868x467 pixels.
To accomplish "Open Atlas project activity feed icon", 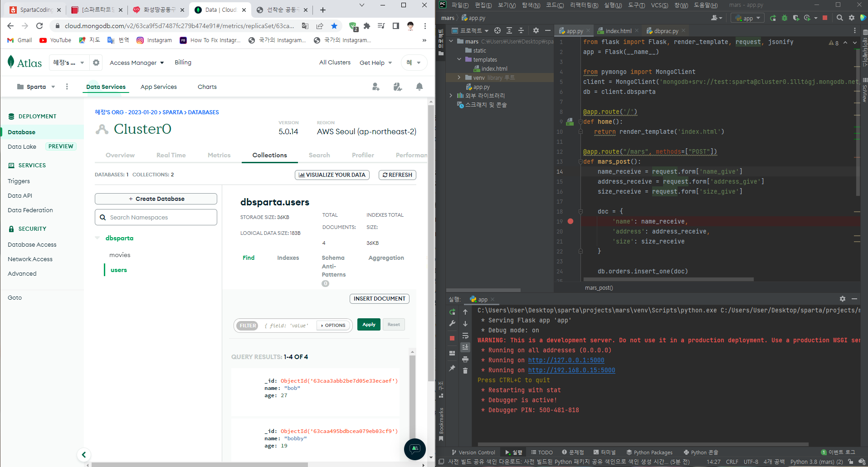I will coord(398,87).
